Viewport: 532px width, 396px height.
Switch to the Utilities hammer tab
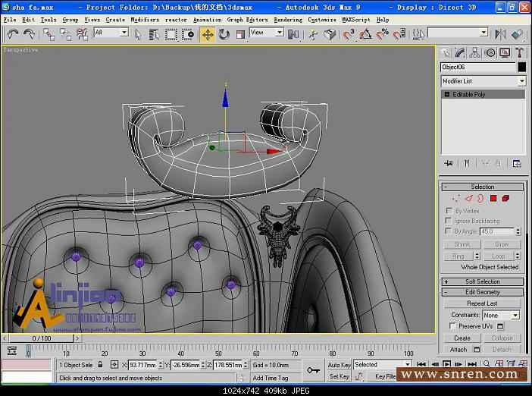519,53
